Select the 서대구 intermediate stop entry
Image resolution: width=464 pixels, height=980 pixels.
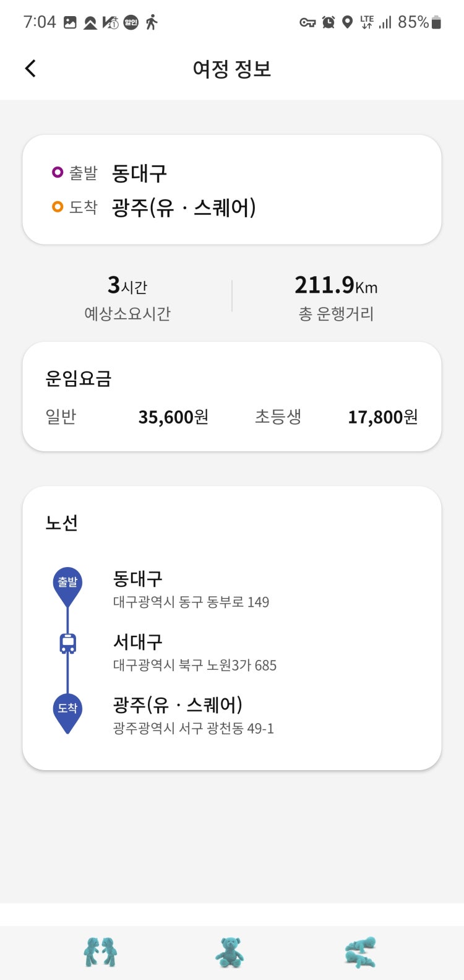coord(194,653)
